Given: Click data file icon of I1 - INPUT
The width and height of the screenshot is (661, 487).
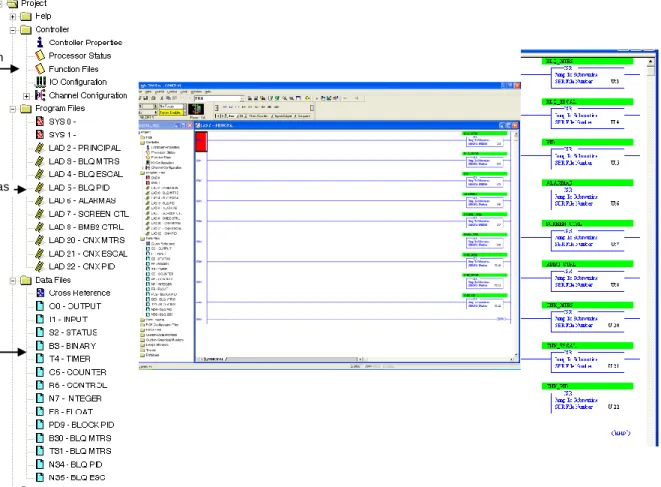Looking at the screenshot, I should pyautogui.click(x=40, y=319).
